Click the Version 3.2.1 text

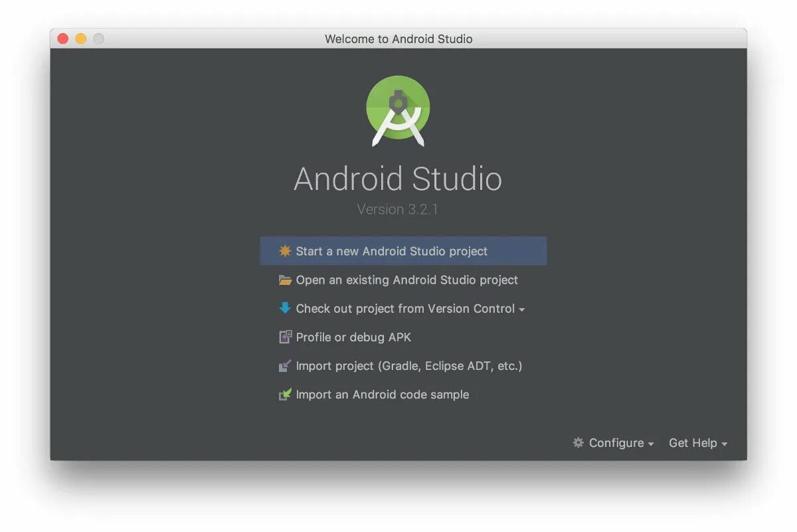pyautogui.click(x=397, y=209)
